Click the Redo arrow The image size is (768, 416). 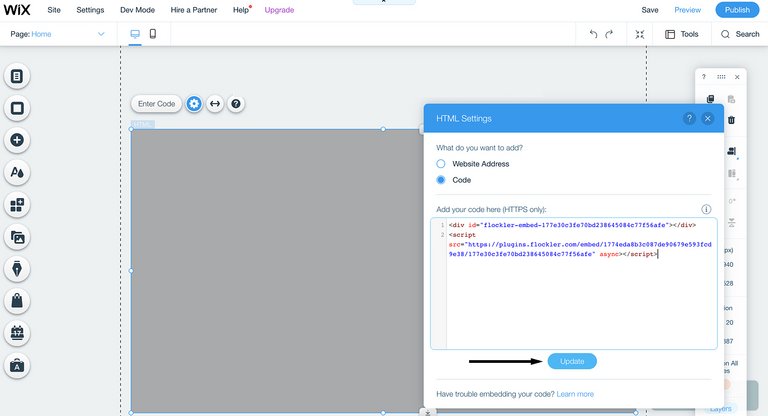(609, 34)
